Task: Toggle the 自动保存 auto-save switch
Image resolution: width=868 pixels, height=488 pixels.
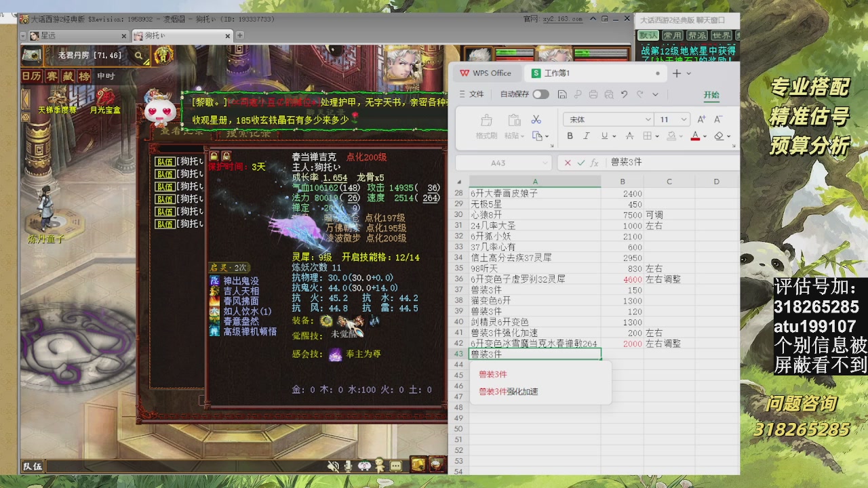Action: click(540, 94)
